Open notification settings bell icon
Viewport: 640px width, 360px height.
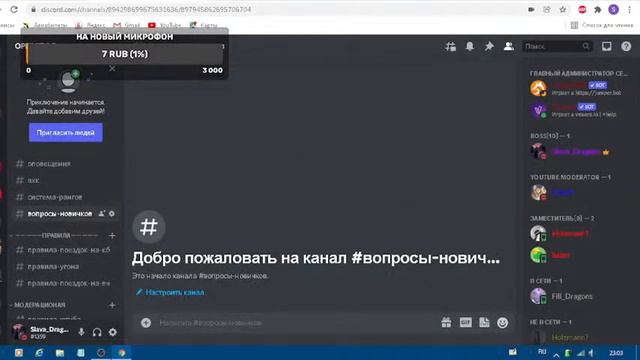470,47
